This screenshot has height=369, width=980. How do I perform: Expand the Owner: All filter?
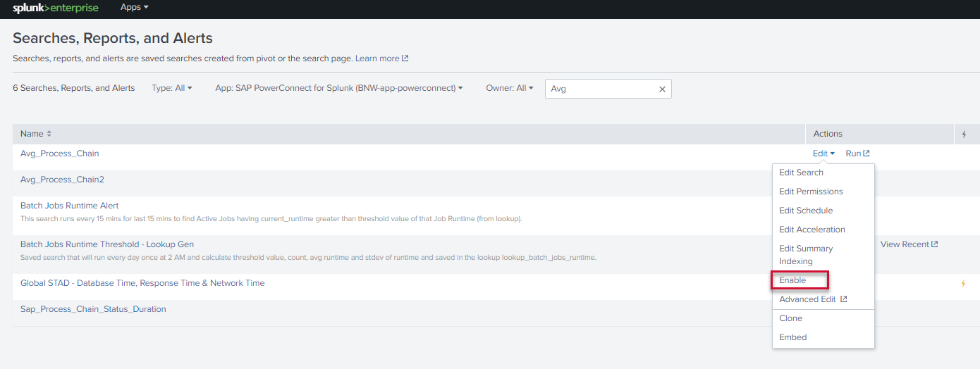(509, 88)
